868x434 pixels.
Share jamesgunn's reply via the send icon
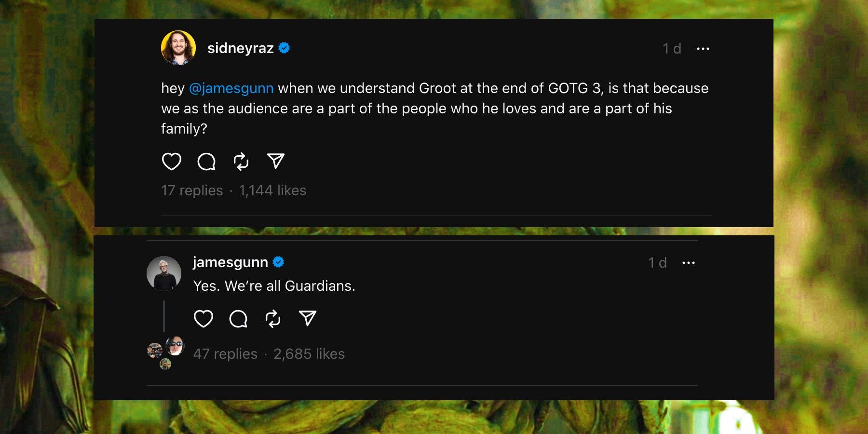(x=308, y=318)
